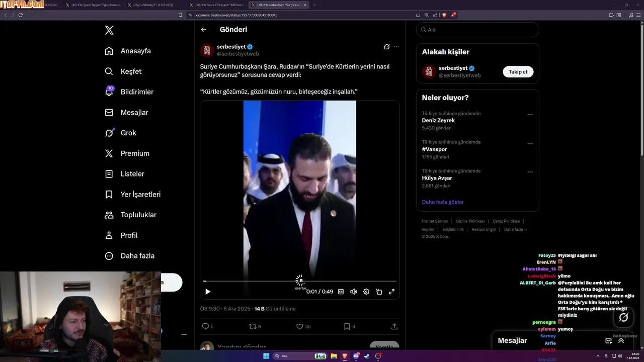
Task: Expand the Mesajlar drawer with double chevron
Action: point(621,340)
